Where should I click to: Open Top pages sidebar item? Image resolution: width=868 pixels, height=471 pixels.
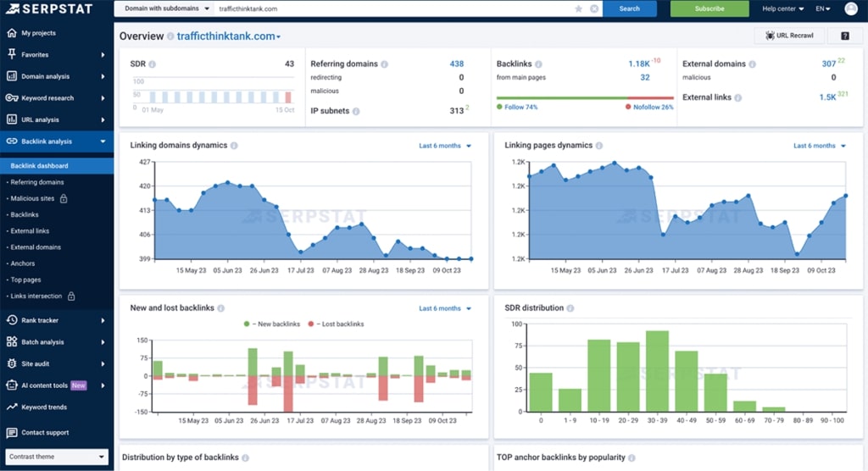point(26,280)
